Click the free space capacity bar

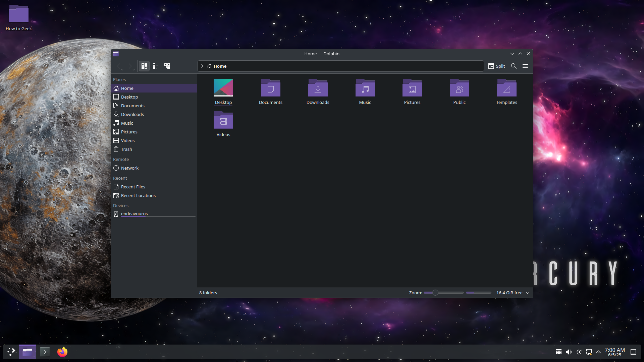479,293
